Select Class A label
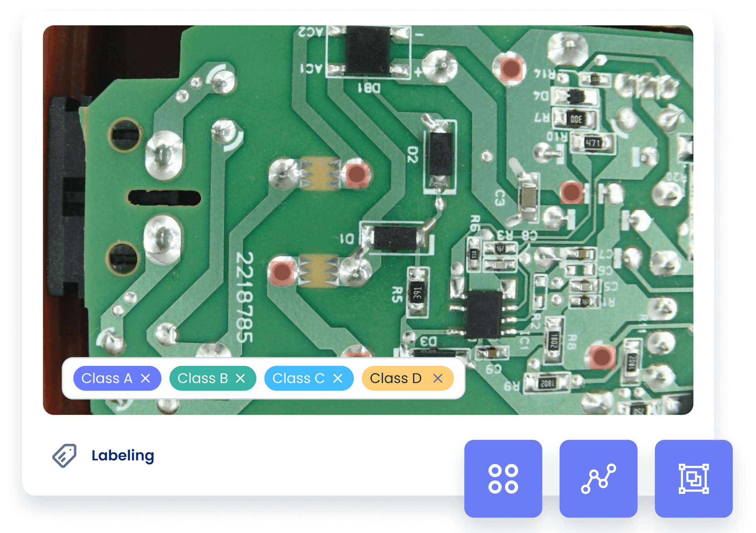756x533 pixels. [x=107, y=378]
